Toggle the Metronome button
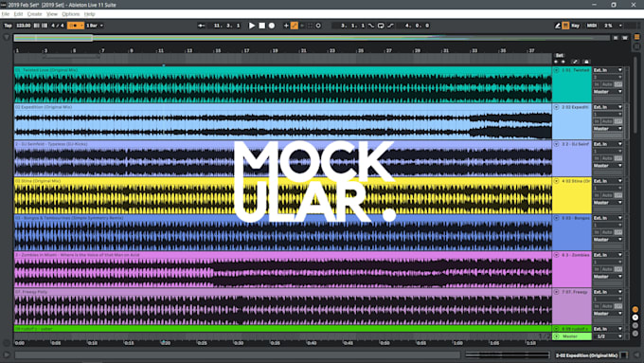Image resolution: width=644 pixels, height=363 pixels. point(76,26)
